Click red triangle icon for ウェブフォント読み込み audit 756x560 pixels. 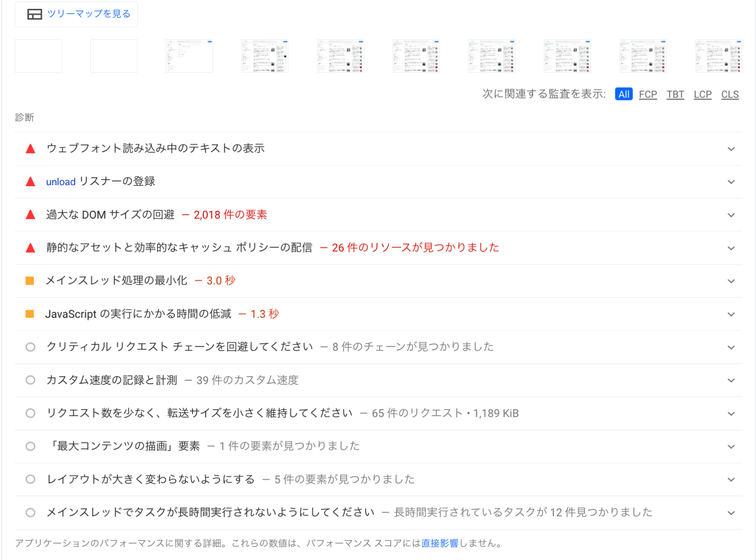(x=31, y=149)
